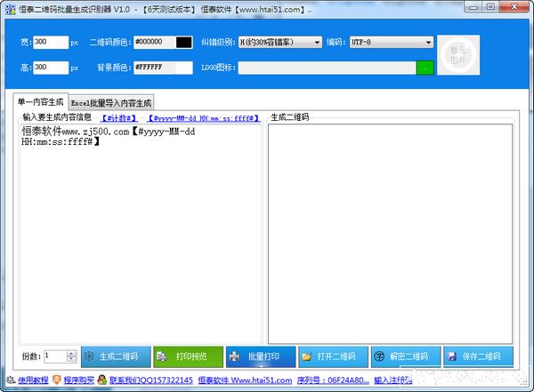Screen dimensions: 534x392
Task: Increase the 份数 copies stepper
Action: click(x=71, y=354)
